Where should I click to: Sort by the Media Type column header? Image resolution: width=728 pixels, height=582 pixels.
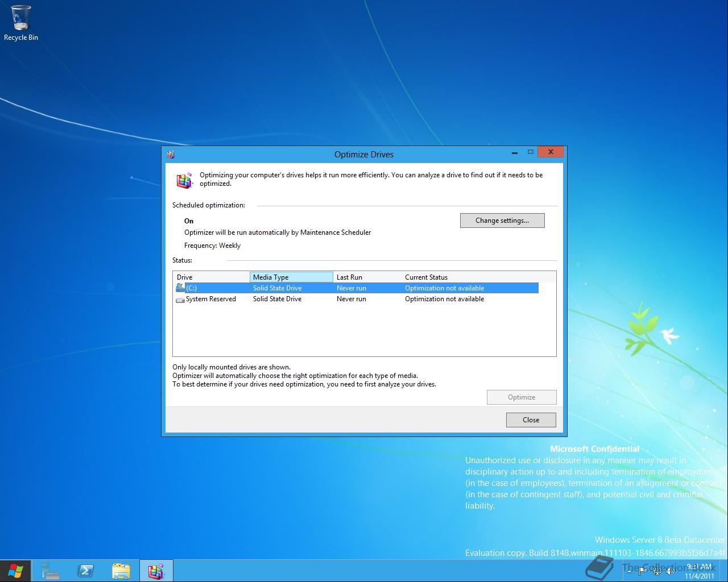pyautogui.click(x=291, y=277)
